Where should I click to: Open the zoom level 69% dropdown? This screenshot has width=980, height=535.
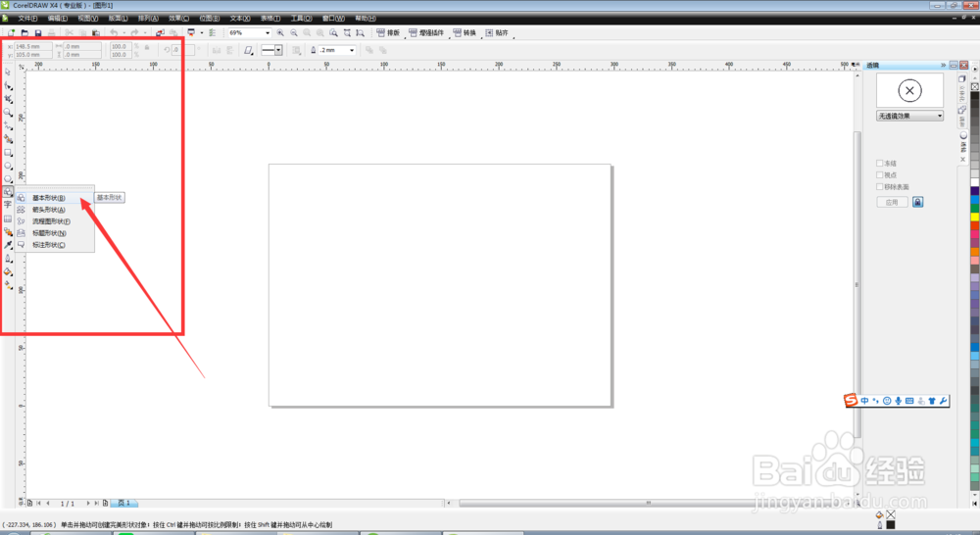[x=268, y=32]
